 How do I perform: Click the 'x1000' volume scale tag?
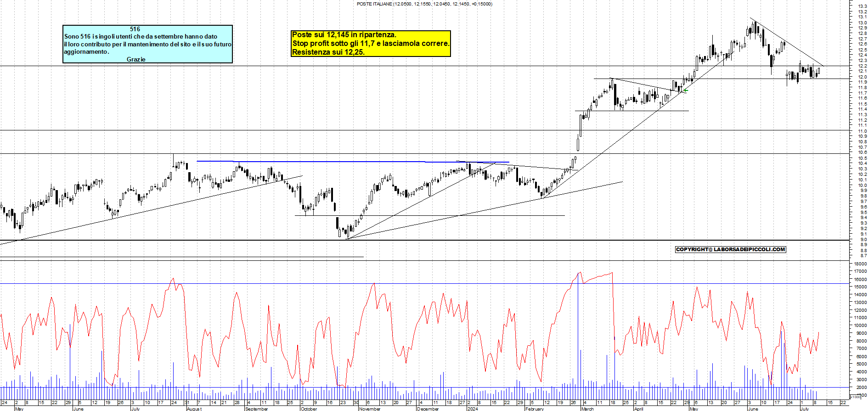(x=855, y=397)
